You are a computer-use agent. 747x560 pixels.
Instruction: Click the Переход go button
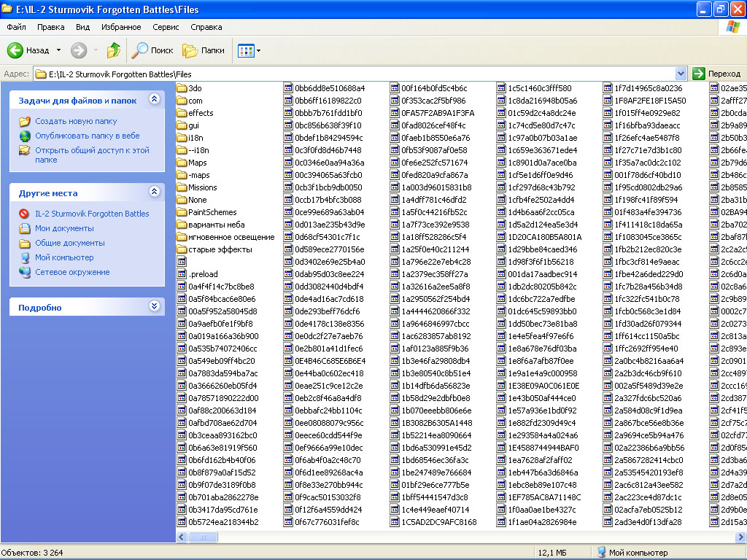click(x=717, y=74)
